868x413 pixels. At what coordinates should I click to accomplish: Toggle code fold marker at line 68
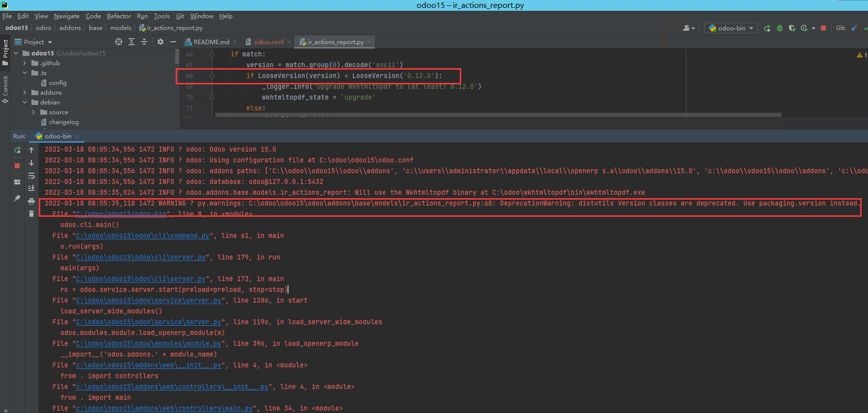(x=212, y=76)
